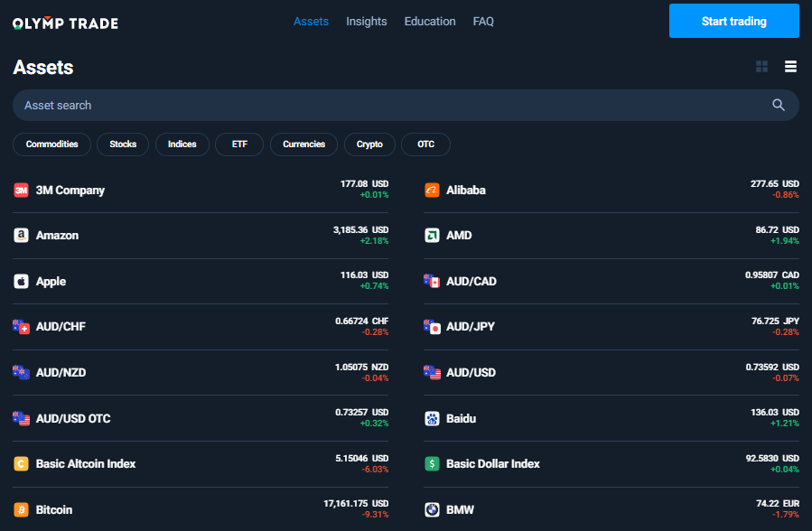
Task: Filter assets by Crypto
Action: click(x=369, y=144)
